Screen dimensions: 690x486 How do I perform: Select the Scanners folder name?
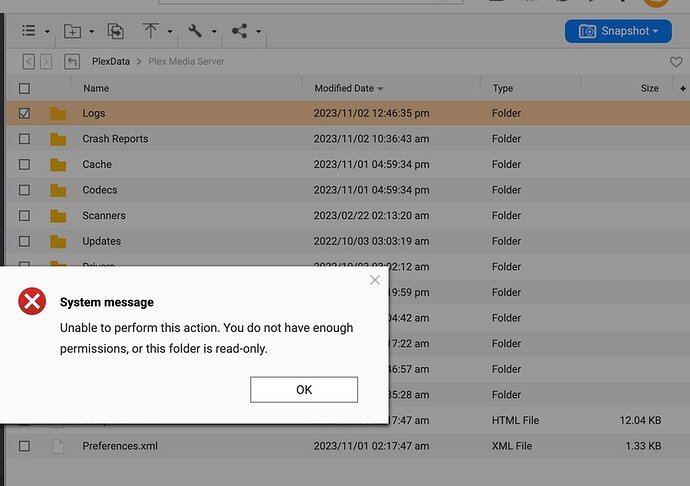coord(104,216)
